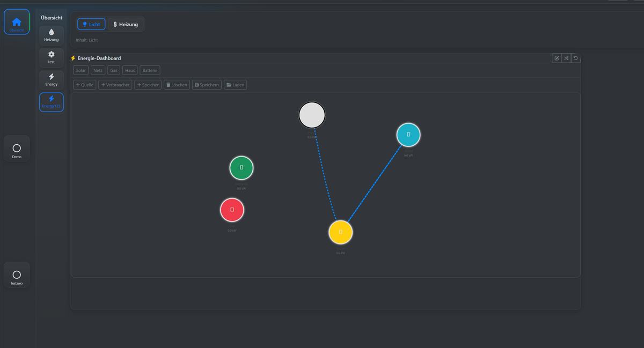Open the Energy lightning sidebar item

[x=51, y=80]
